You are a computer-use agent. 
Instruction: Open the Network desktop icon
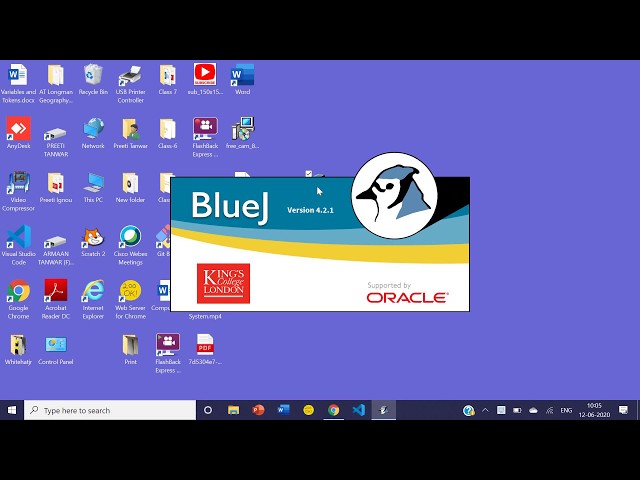click(93, 133)
